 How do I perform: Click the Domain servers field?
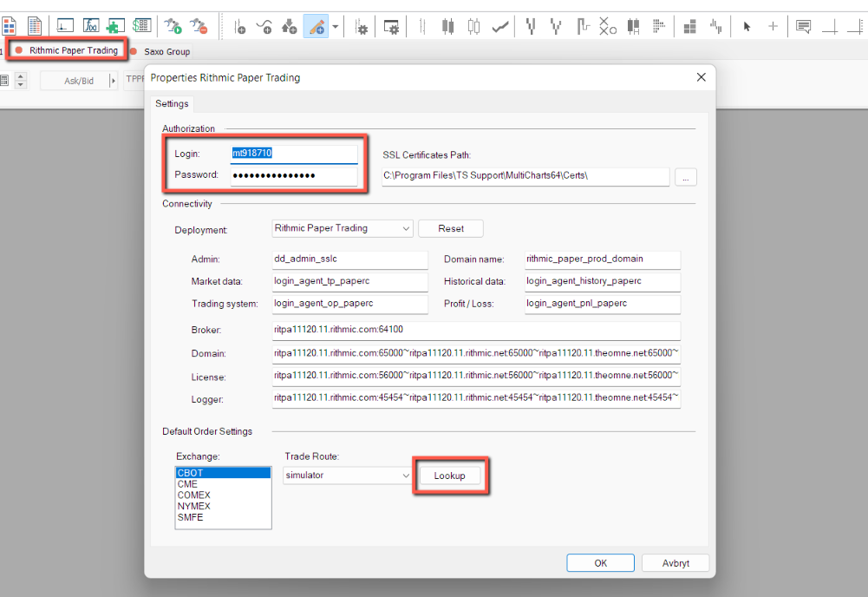coord(476,353)
